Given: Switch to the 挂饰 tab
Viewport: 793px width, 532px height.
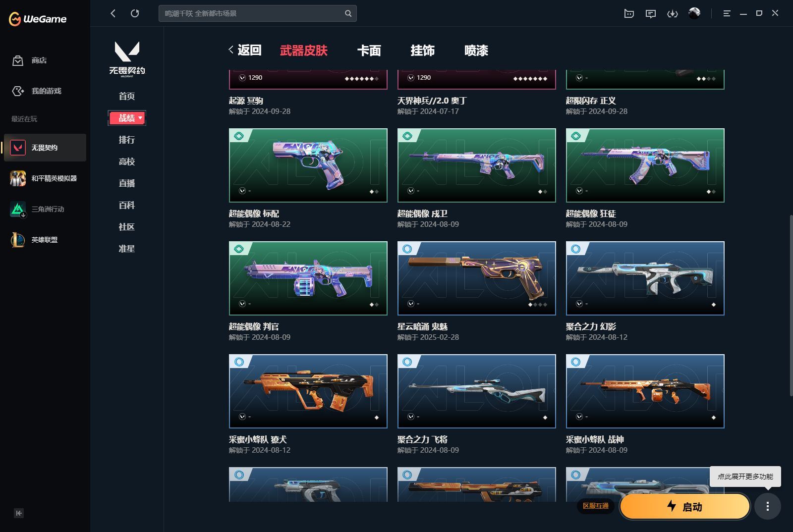Looking at the screenshot, I should pyautogui.click(x=423, y=51).
